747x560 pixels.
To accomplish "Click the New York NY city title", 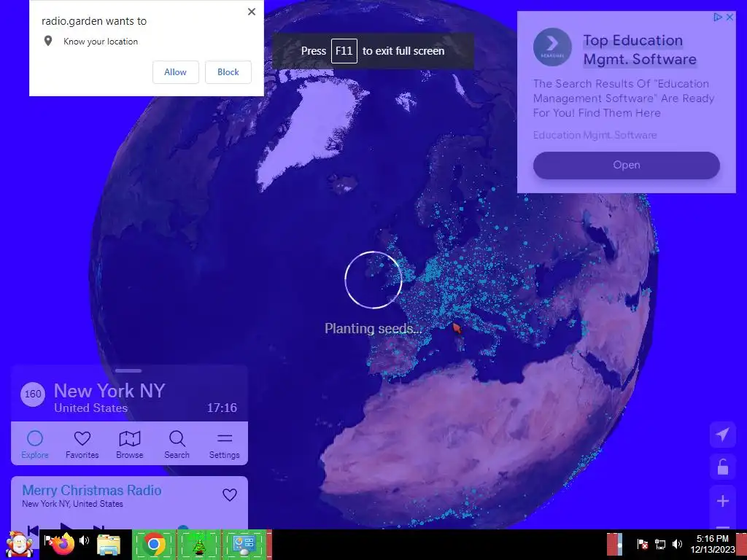I will (109, 391).
